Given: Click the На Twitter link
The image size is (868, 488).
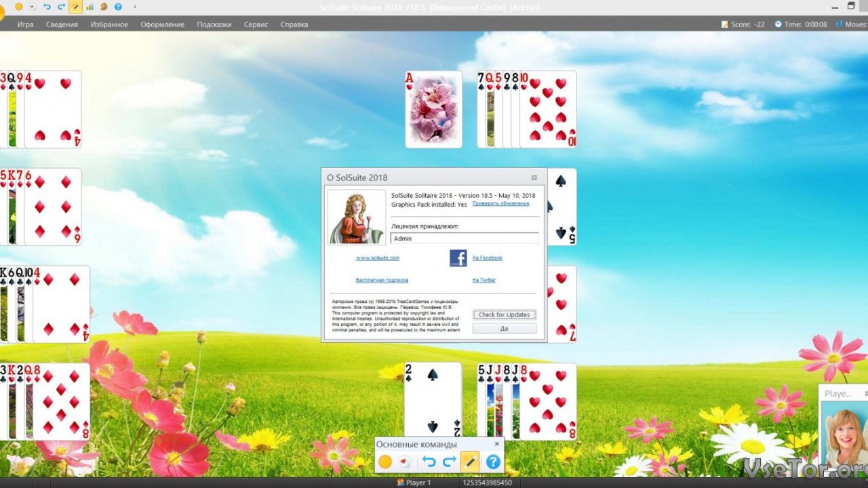Looking at the screenshot, I should tap(484, 280).
